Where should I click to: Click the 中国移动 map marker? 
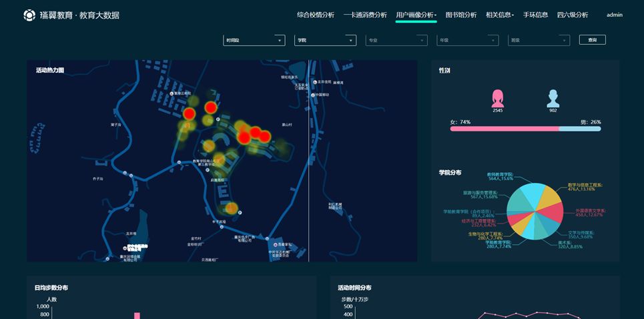314,95
